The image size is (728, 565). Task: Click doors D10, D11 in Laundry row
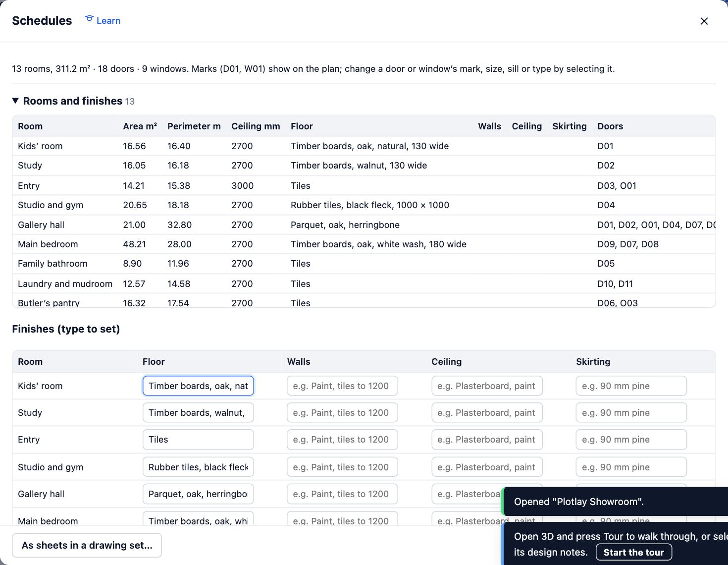pos(615,283)
